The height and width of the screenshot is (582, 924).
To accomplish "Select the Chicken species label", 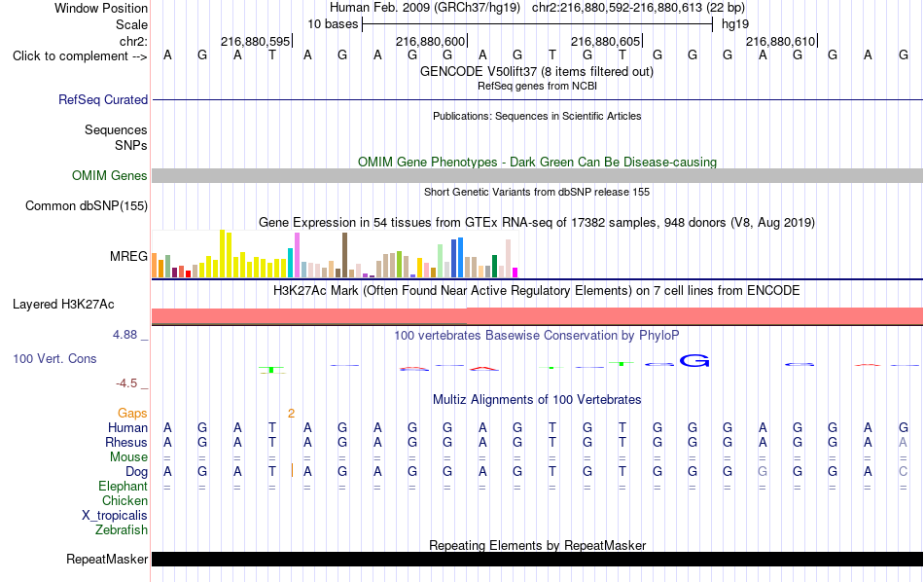I will click(124, 500).
